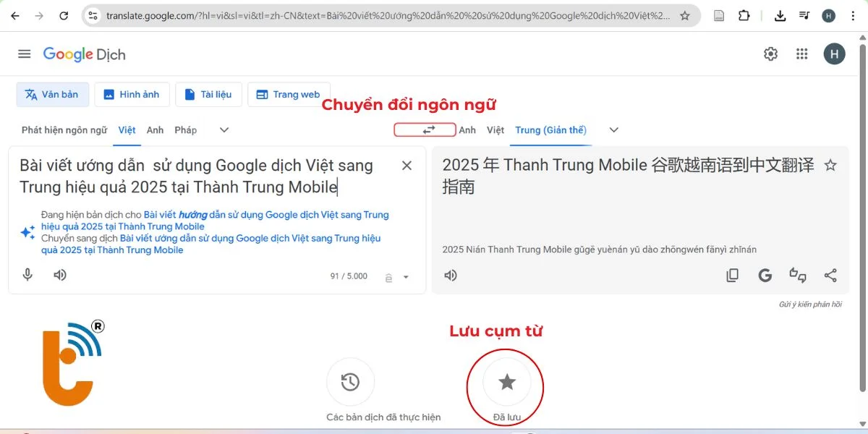Expand the source language list

[x=224, y=130]
